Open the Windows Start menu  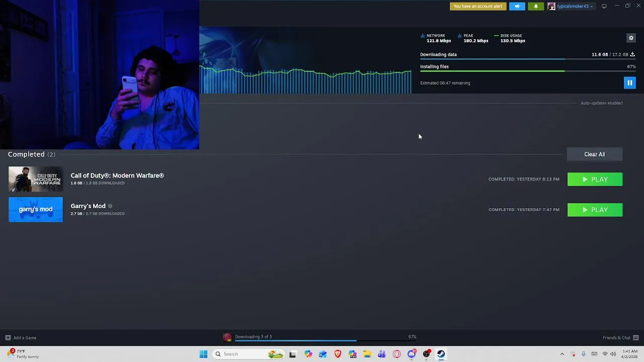203,354
